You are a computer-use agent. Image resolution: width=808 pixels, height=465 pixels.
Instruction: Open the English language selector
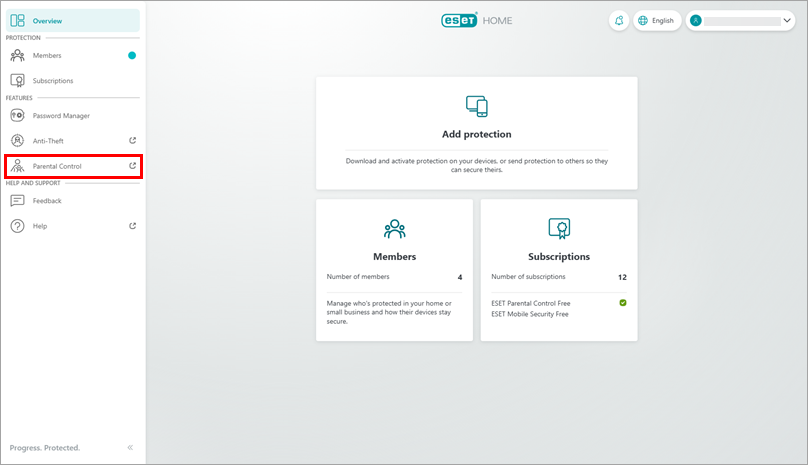point(657,21)
